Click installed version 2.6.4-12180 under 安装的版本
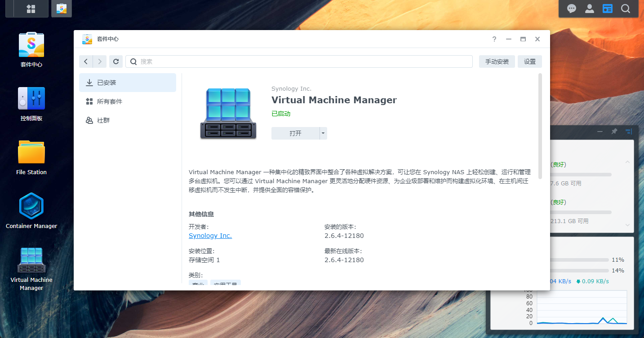644x338 pixels. click(x=344, y=236)
